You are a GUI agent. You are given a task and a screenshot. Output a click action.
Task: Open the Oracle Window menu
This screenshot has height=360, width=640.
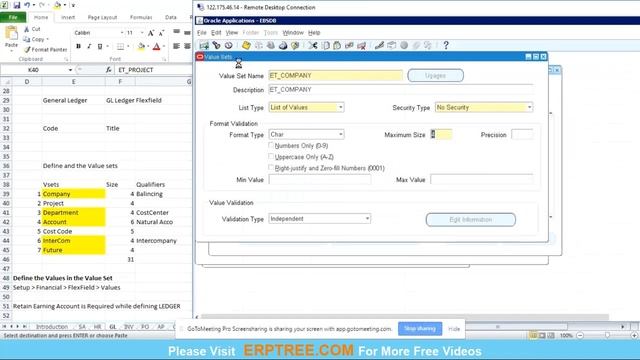tap(293, 33)
